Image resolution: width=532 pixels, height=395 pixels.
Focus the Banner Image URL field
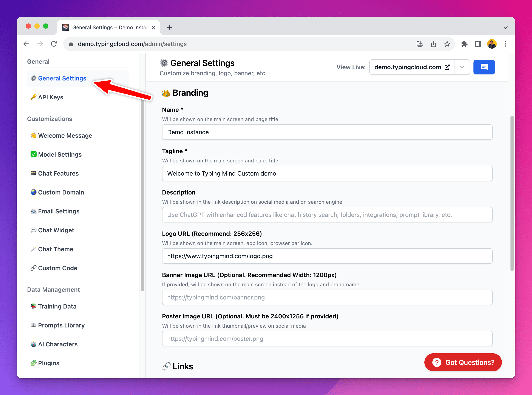(x=327, y=297)
